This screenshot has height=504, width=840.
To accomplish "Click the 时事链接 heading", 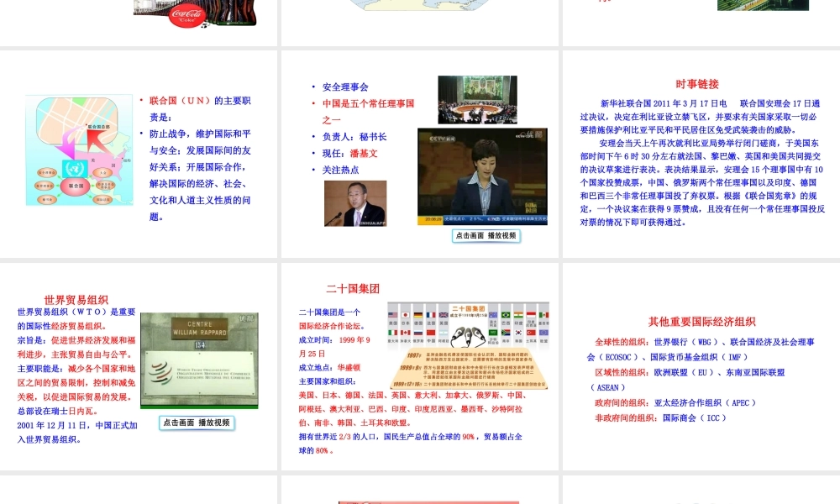I will pos(697,84).
